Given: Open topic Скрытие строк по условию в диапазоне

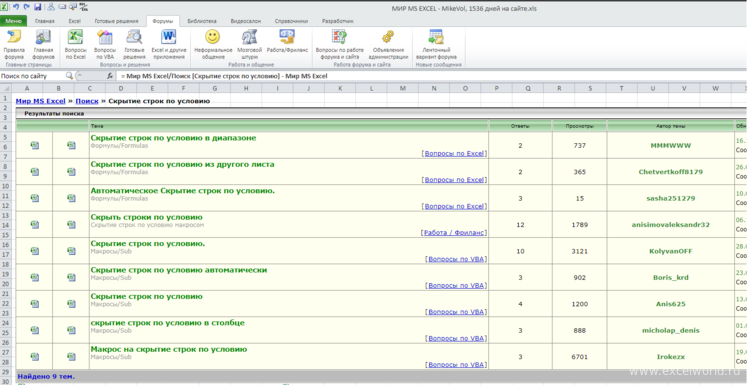Looking at the screenshot, I should (x=173, y=138).
